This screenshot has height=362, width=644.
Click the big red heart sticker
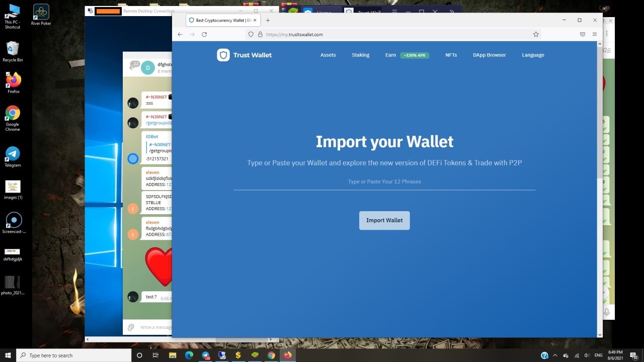point(158,266)
